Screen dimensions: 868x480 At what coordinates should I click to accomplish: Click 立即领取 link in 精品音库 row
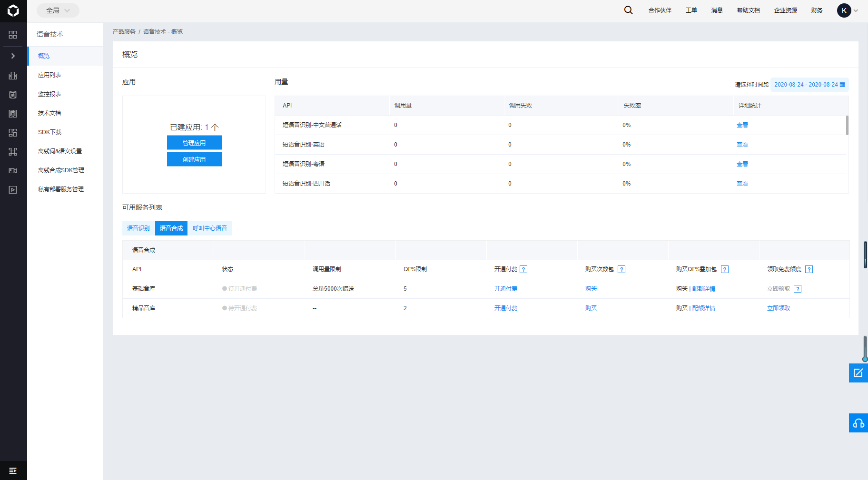click(x=779, y=308)
